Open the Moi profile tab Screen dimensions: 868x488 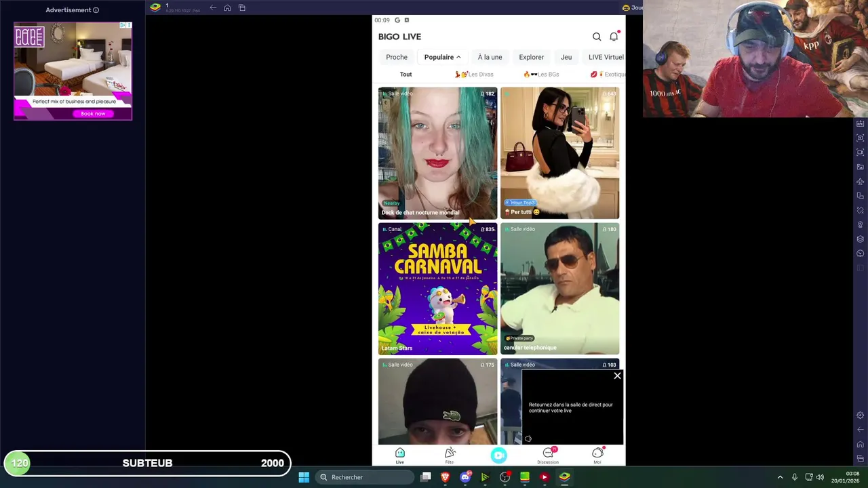(x=597, y=455)
